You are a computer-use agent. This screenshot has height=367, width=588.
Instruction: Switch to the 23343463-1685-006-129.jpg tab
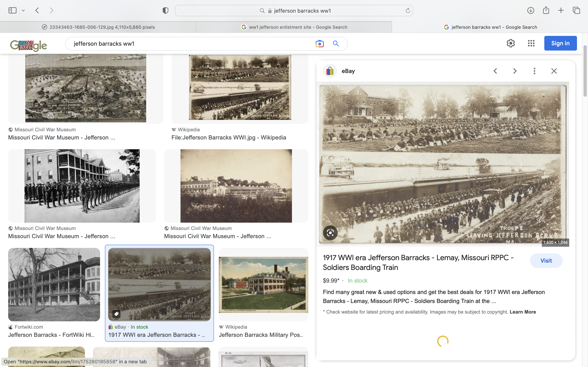click(x=98, y=27)
